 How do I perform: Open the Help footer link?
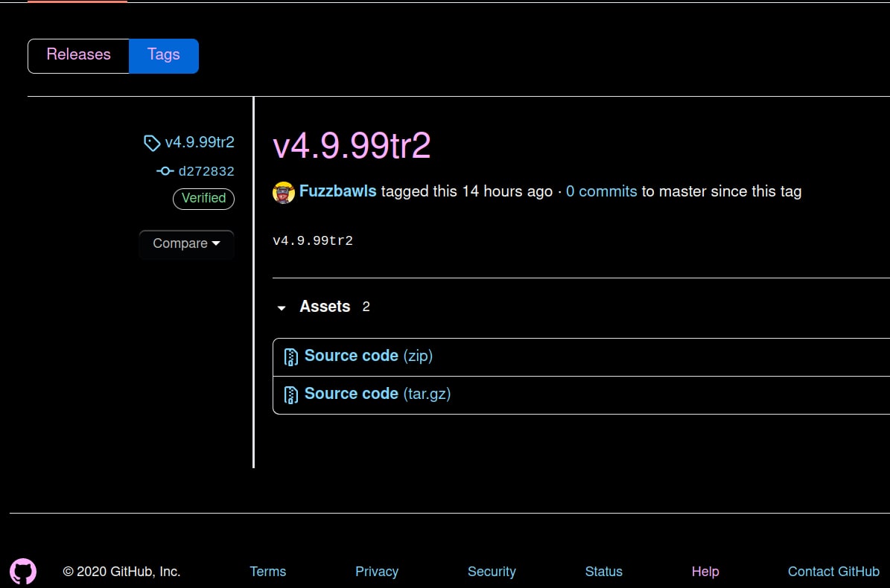705,572
